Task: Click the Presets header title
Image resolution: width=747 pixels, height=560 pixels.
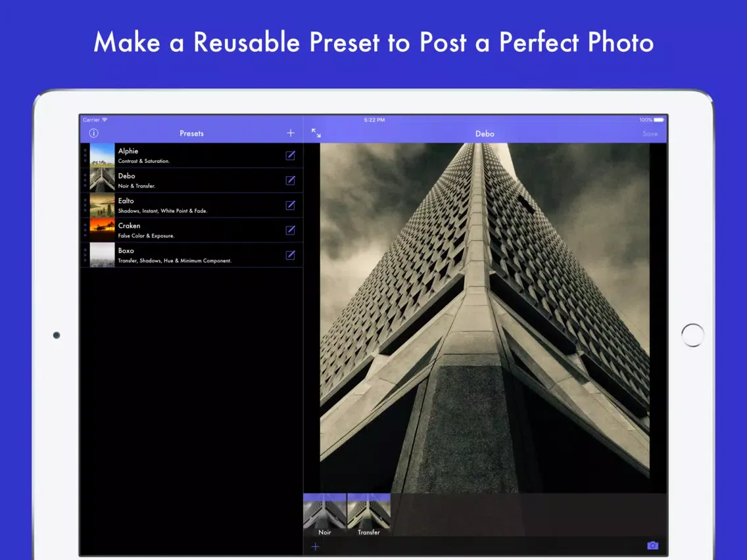Action: point(191,133)
